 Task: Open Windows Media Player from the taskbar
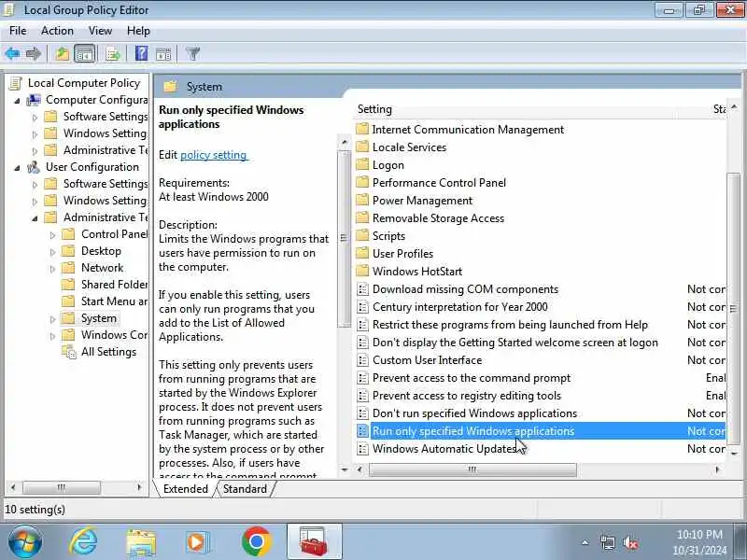point(197,542)
